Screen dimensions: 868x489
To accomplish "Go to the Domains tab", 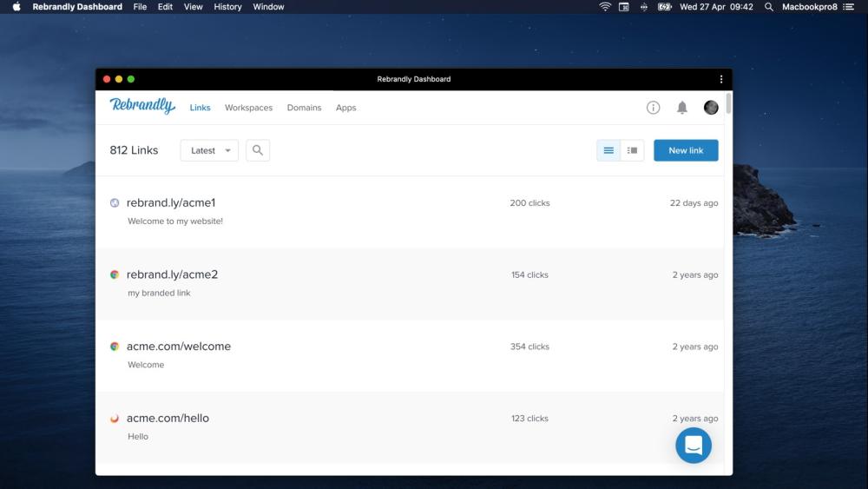I will point(304,108).
